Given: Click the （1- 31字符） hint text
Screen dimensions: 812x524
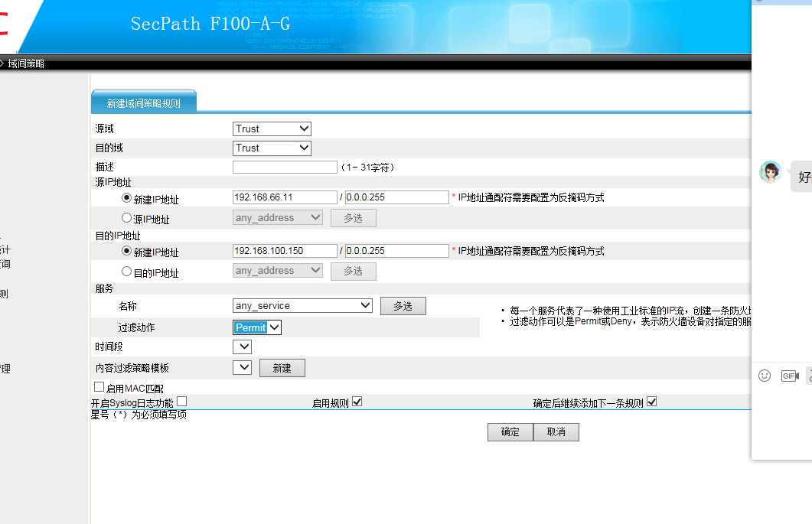Looking at the screenshot, I should (367, 168).
